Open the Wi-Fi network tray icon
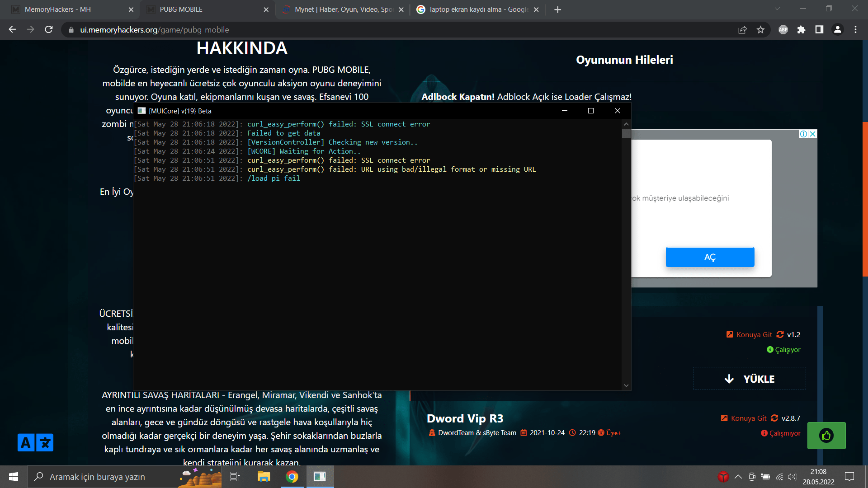 [779, 477]
